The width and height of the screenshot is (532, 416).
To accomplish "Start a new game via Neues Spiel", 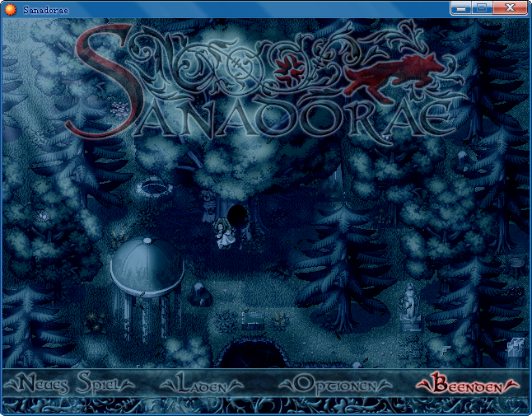I will [x=69, y=383].
